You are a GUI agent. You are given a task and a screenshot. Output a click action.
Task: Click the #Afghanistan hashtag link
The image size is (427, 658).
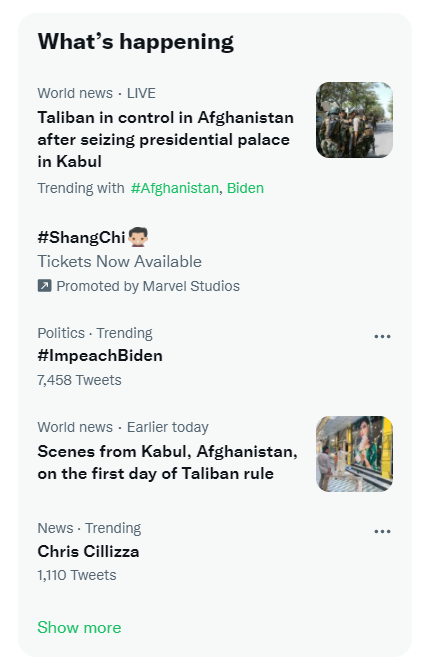pos(174,188)
